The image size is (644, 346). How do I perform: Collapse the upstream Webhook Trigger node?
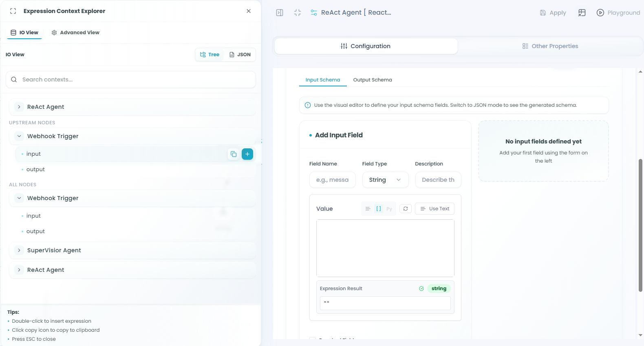(x=19, y=136)
